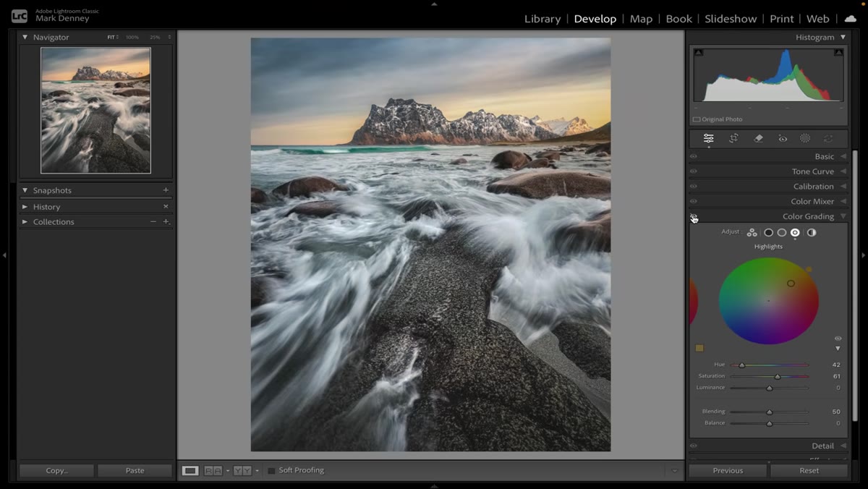868x489 pixels.
Task: Click the Previous button
Action: (728, 470)
